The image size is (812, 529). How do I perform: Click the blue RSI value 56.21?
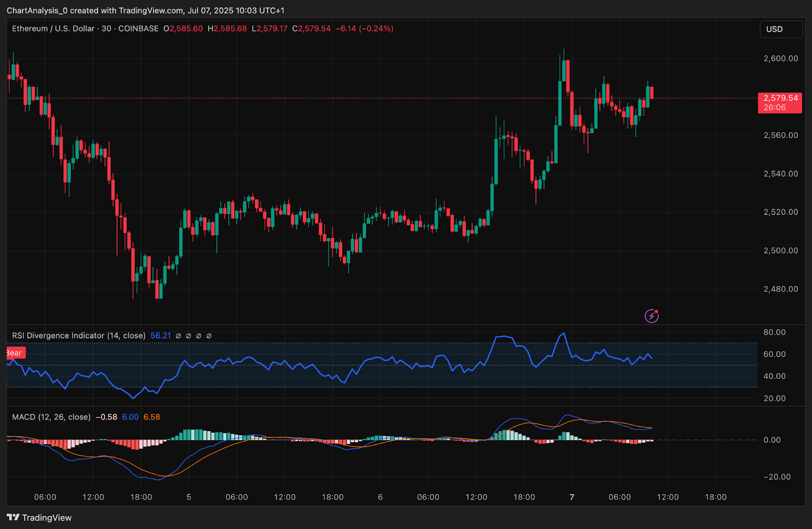point(161,335)
